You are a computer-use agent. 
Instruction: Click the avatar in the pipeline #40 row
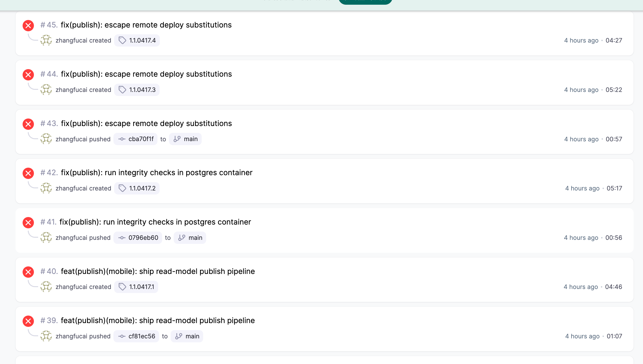pyautogui.click(x=46, y=287)
